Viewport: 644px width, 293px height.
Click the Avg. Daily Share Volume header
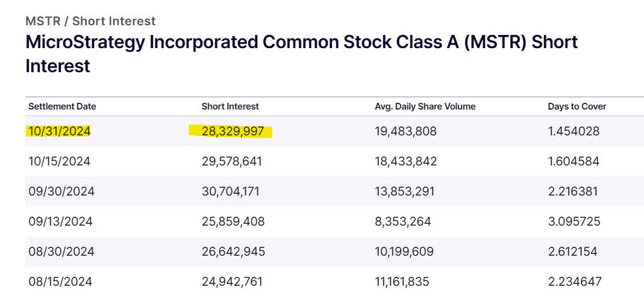click(x=425, y=106)
